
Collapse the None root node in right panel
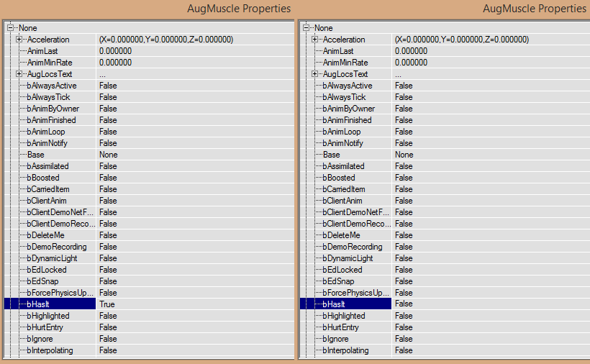coord(307,27)
